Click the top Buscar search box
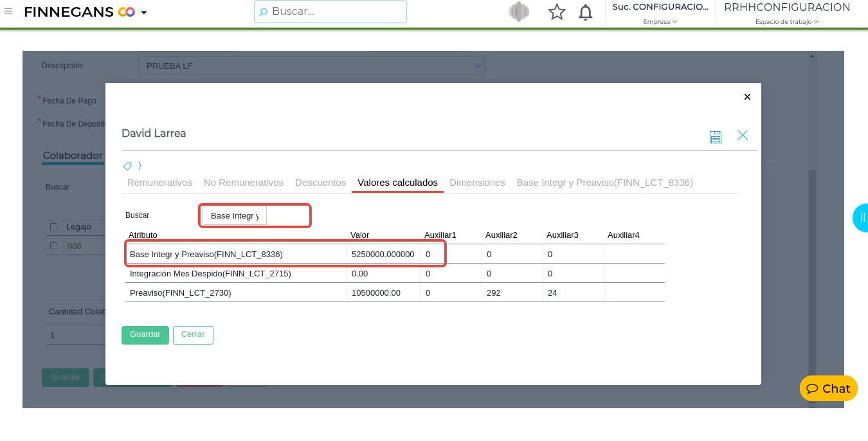This screenshot has width=868, height=441. click(x=330, y=12)
